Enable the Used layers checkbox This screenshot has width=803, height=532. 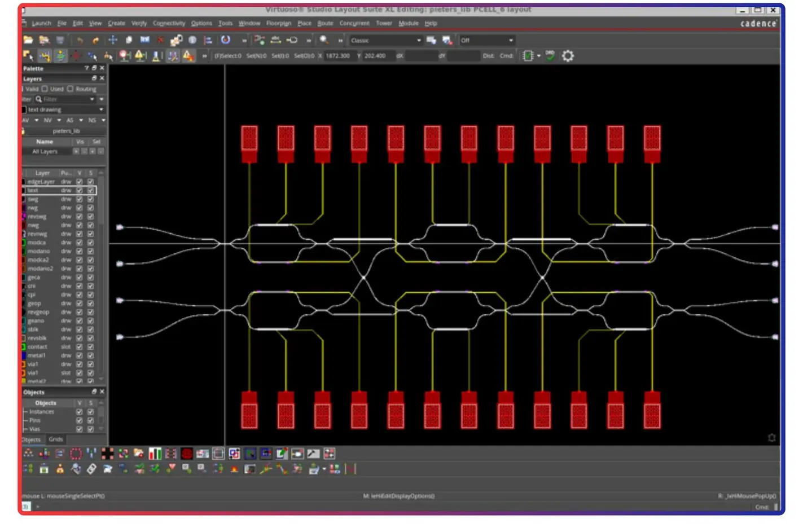(x=45, y=89)
